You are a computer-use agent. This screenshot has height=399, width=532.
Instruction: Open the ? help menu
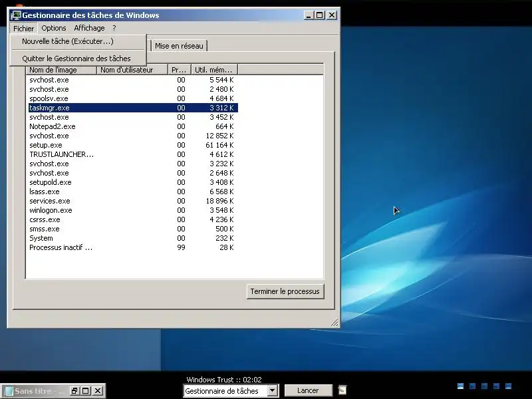coord(114,28)
